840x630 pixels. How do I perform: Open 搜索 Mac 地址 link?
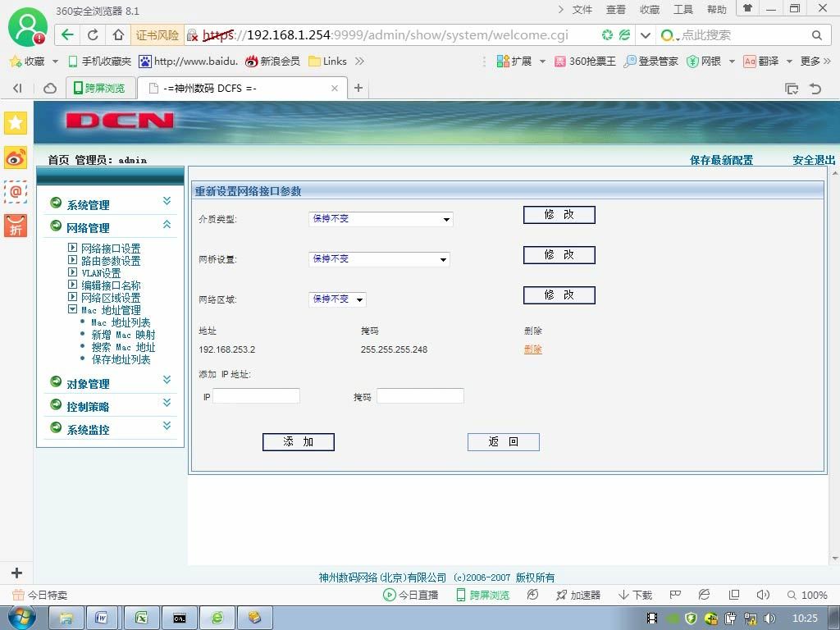coord(123,347)
